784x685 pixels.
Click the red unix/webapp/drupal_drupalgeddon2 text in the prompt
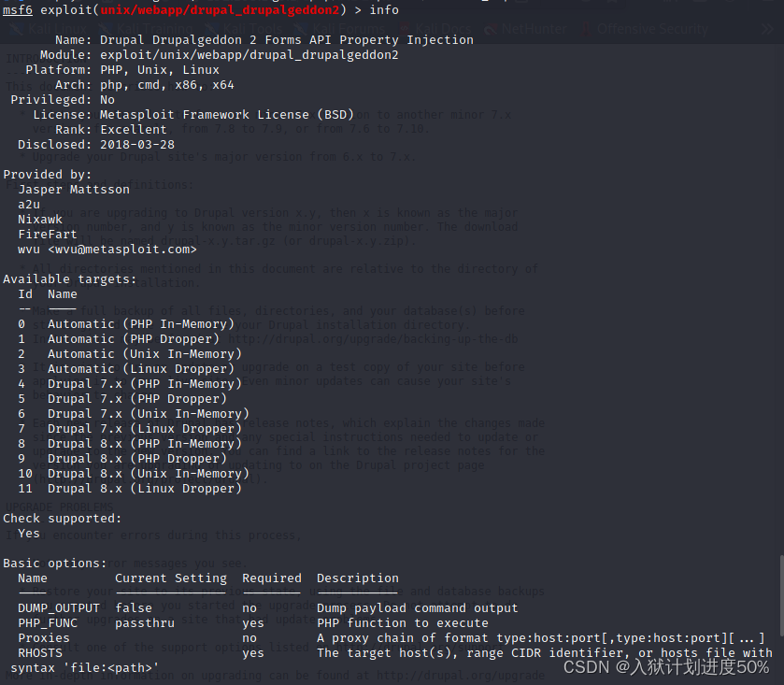[x=220, y=10]
